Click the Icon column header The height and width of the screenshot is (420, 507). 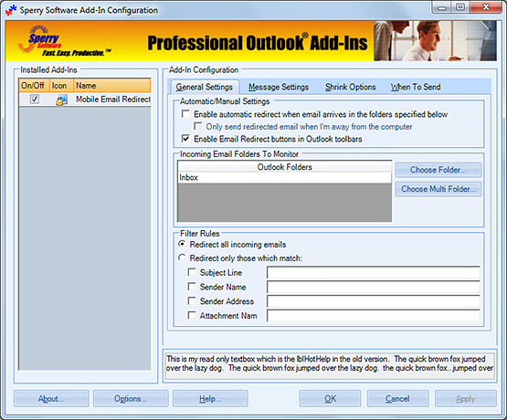61,86
